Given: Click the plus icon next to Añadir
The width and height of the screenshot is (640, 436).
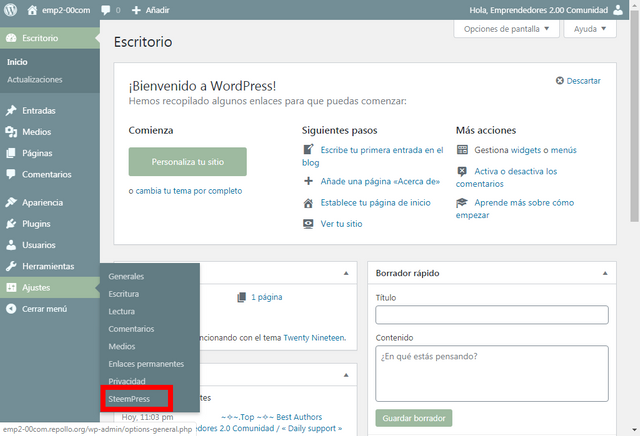Looking at the screenshot, I should pyautogui.click(x=136, y=10).
